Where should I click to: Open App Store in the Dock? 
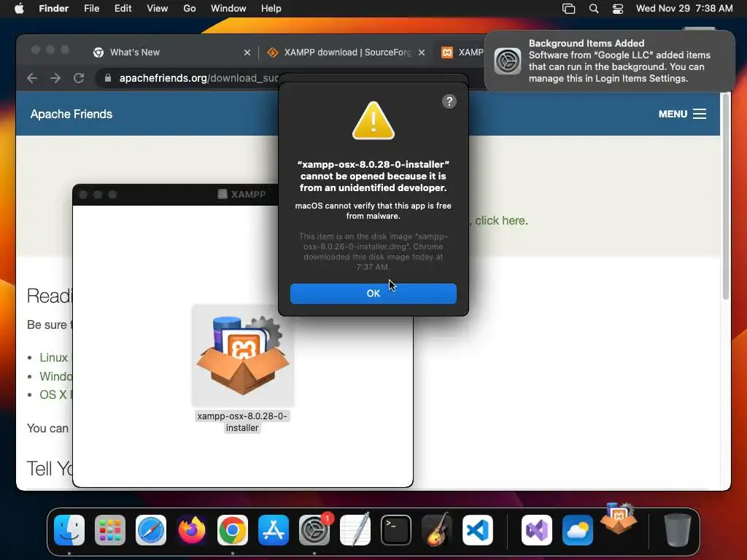(274, 529)
